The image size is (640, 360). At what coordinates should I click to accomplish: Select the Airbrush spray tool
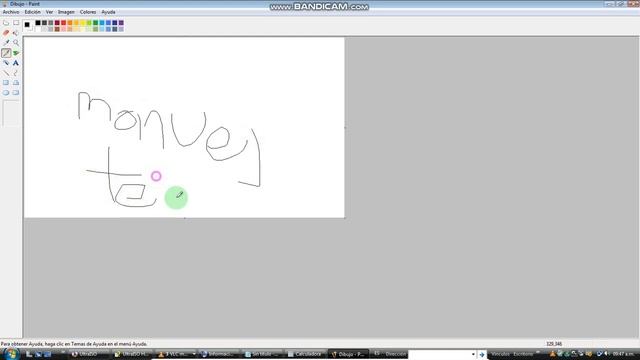tap(6, 63)
